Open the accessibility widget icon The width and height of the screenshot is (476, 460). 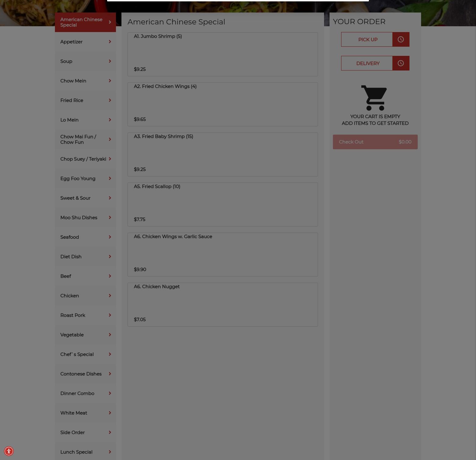[9, 451]
